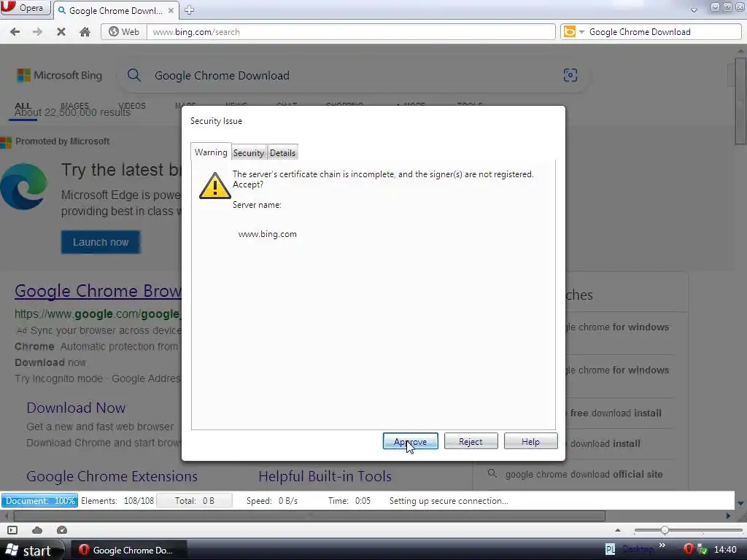Click Bing search query box
The width and height of the screenshot is (747, 560).
(x=352, y=75)
